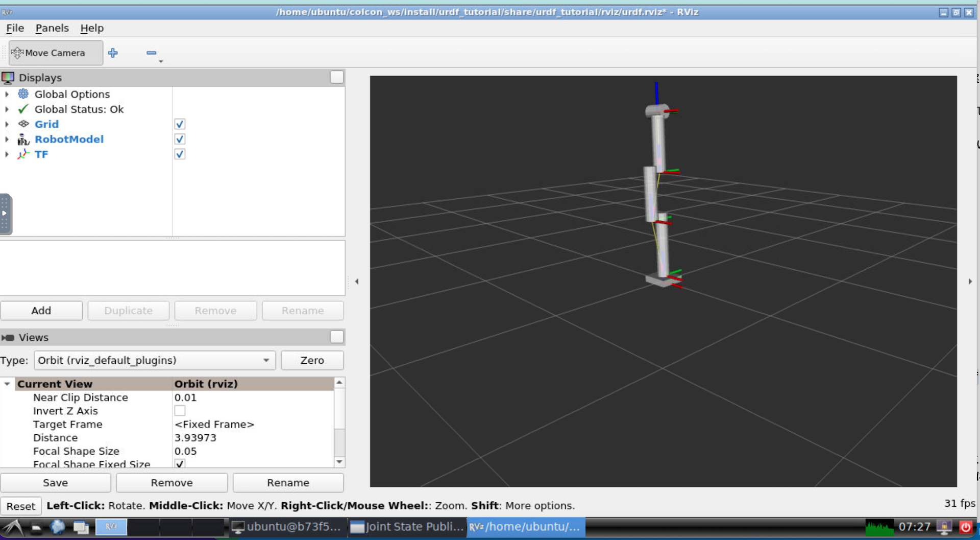Click the left-edge dock handle arrow

coord(5,214)
